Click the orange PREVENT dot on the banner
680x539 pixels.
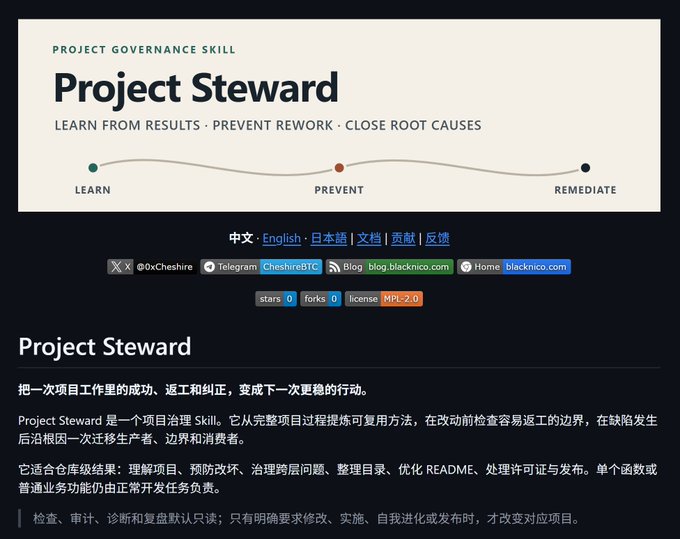click(339, 168)
